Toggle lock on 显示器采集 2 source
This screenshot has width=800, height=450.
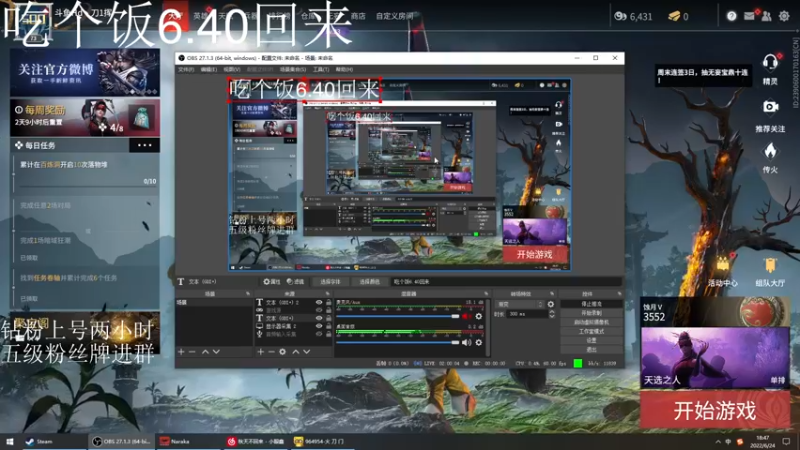tap(329, 326)
